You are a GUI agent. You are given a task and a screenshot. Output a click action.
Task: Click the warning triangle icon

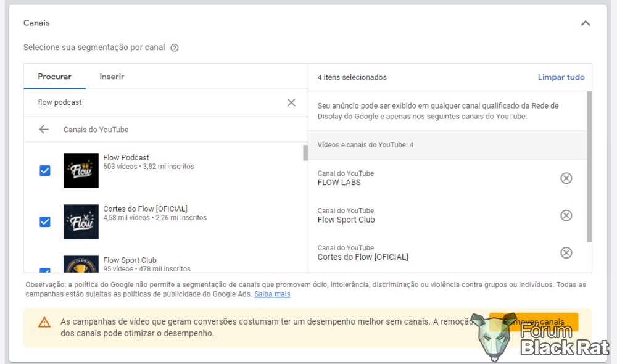pos(44,322)
